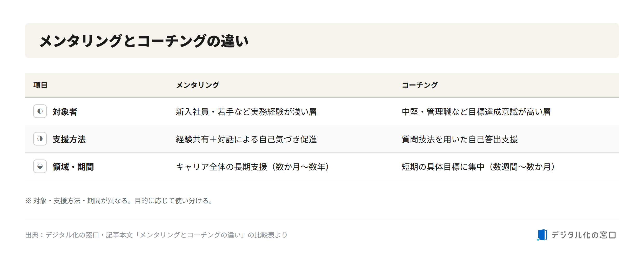Click the 領域・期間 row label

pos(73,167)
